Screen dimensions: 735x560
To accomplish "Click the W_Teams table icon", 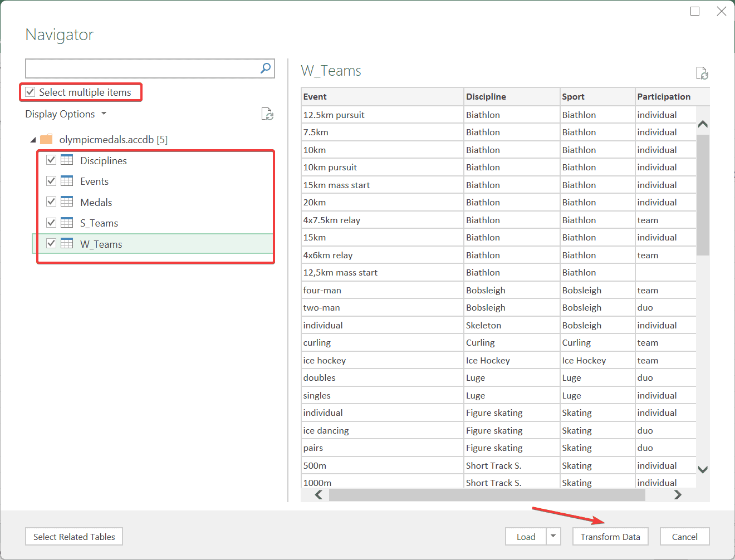I will coord(67,243).
